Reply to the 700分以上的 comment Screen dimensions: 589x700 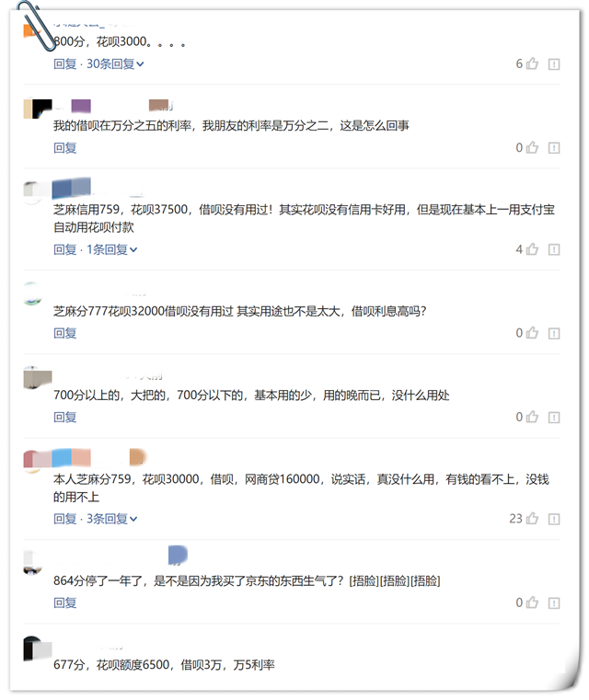point(65,417)
